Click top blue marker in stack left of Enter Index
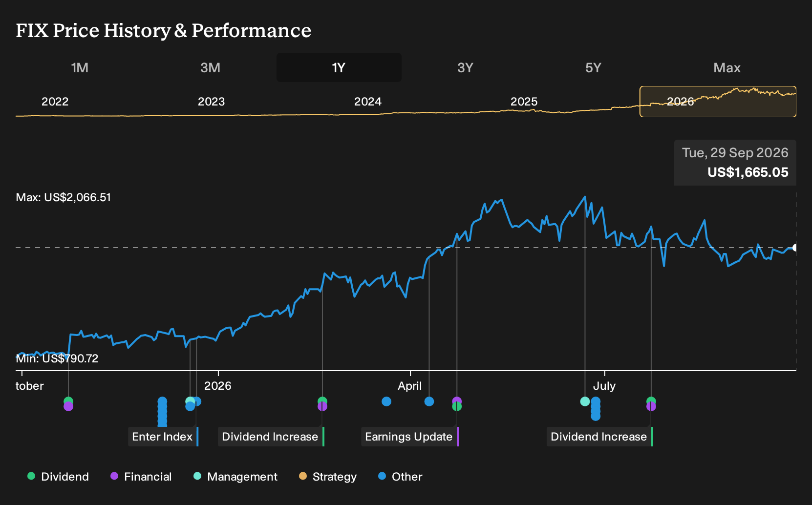Screen dimensions: 812x505 coord(162,400)
